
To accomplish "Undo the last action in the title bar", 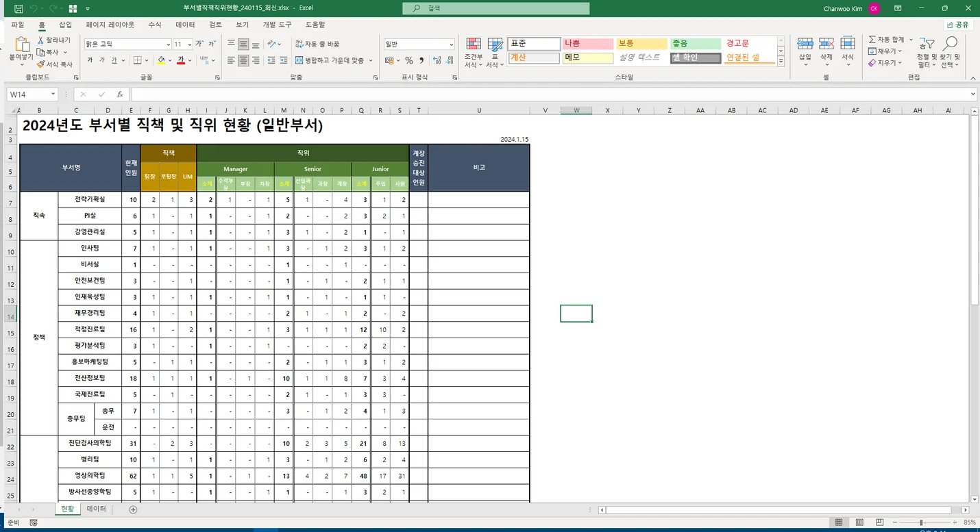I will click(34, 9).
